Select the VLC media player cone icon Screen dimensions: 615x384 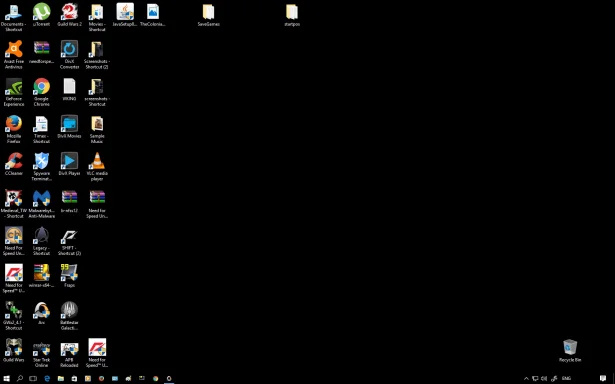coord(97,166)
